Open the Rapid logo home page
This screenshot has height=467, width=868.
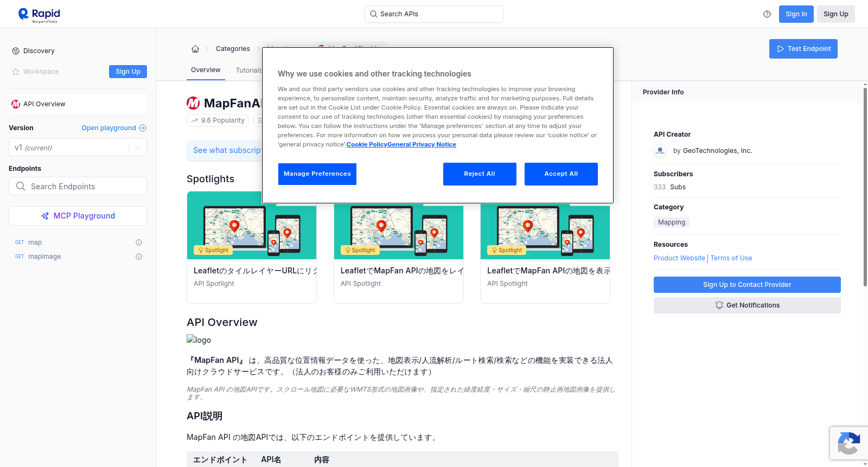coord(39,15)
